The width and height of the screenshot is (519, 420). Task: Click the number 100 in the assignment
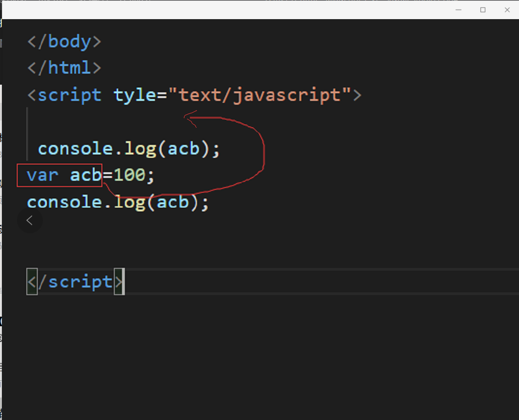pyautogui.click(x=130, y=175)
